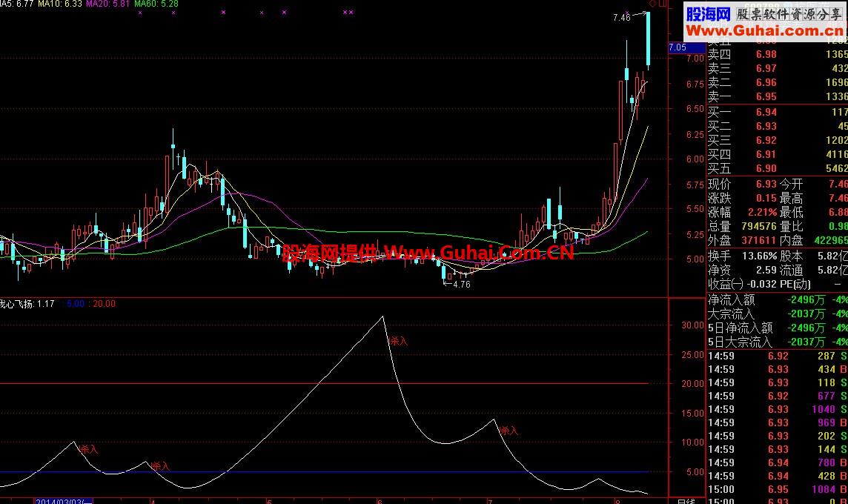
Task: Click the 30.00 indicator axis label
Action: (692, 325)
